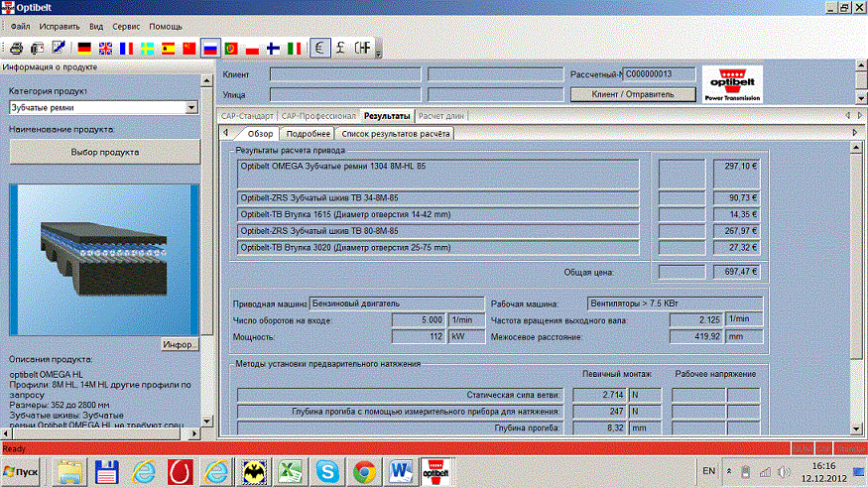Open the Файл menu
The height and width of the screenshot is (488, 868).
(x=21, y=27)
